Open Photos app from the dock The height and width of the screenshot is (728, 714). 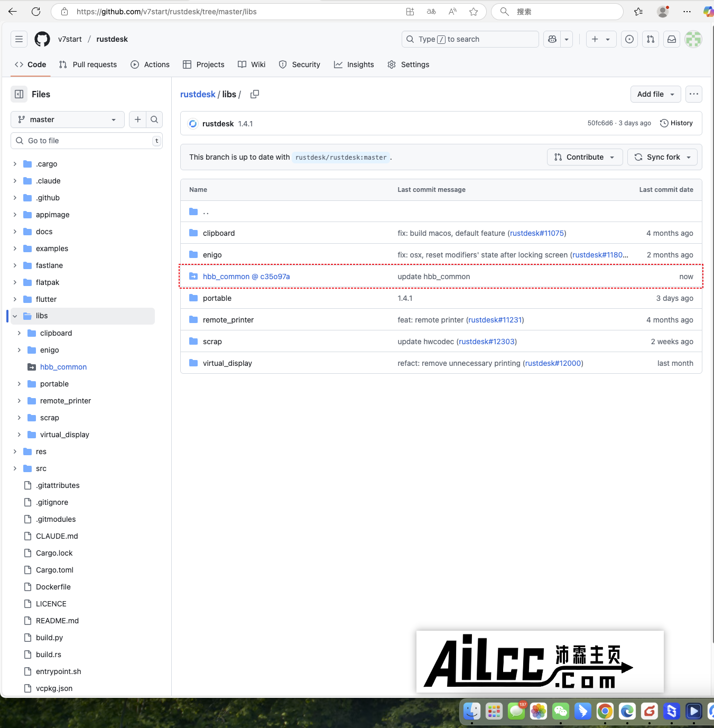539,711
